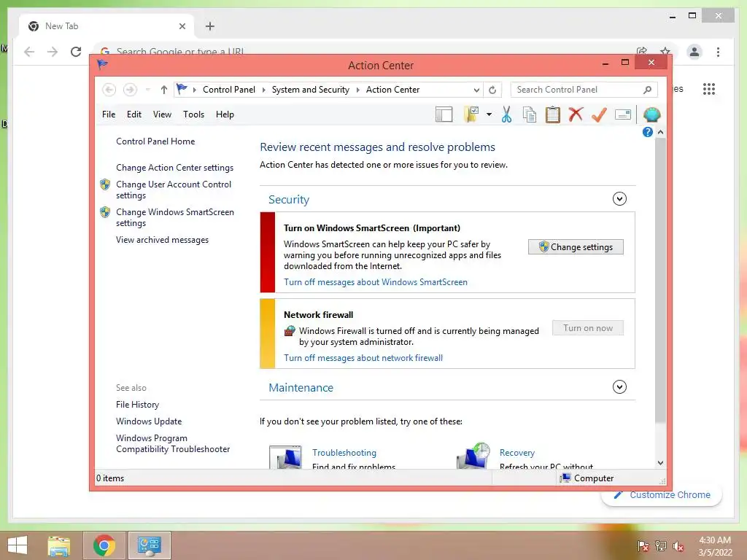Click the Back arrow in Action Center

coord(109,90)
